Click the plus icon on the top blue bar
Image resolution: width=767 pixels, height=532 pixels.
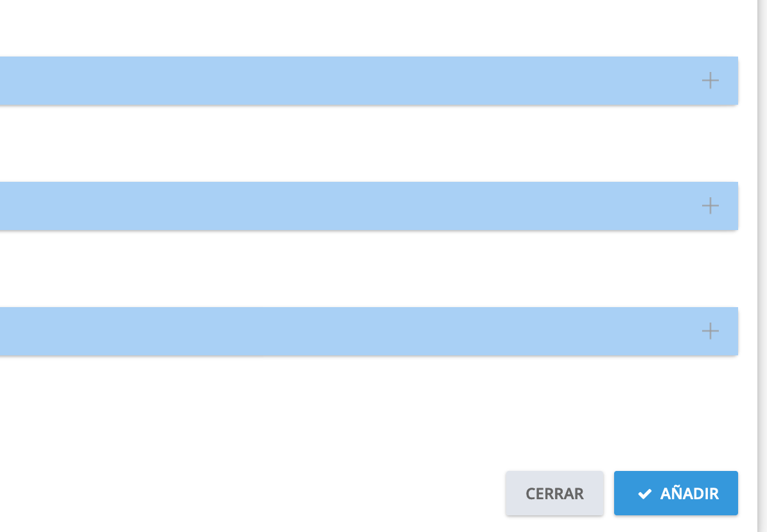(x=710, y=80)
